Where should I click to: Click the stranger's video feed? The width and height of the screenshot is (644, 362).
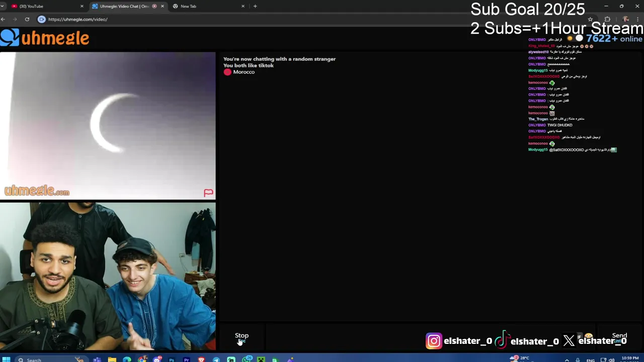tap(108, 126)
